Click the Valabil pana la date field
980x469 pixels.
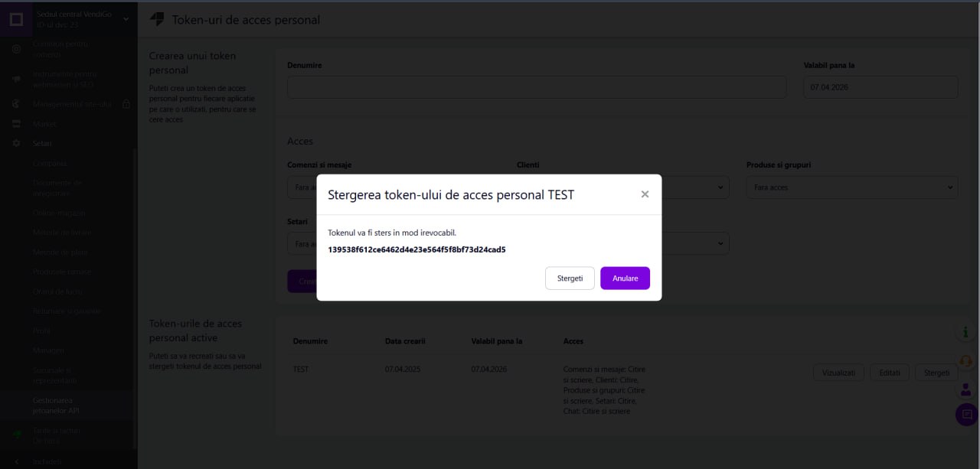point(880,87)
